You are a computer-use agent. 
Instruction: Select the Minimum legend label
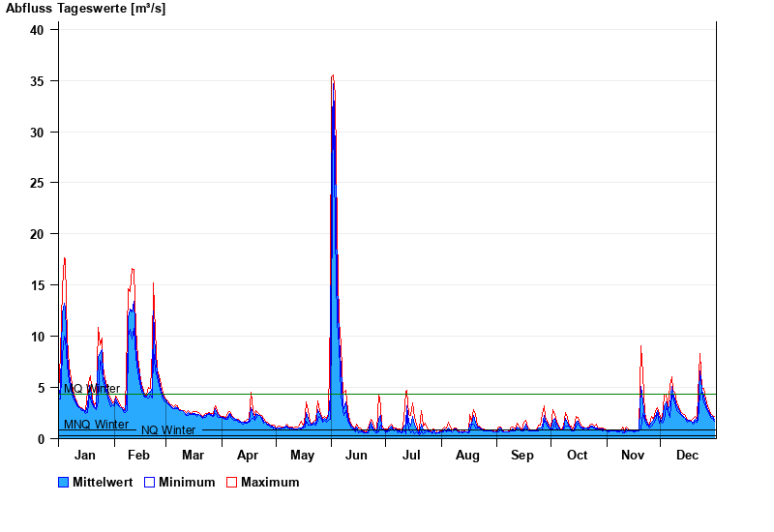[x=187, y=482]
